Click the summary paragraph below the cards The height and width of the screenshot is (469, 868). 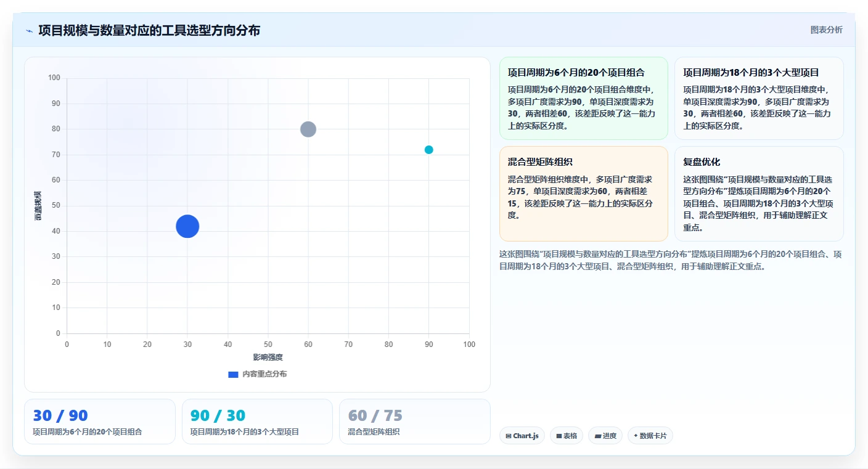671,261
